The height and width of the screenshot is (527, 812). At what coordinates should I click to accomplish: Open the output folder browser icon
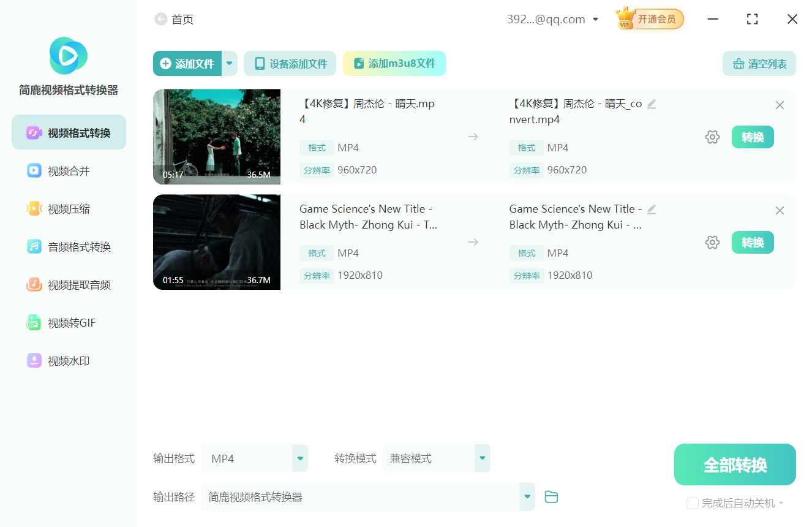tap(551, 497)
